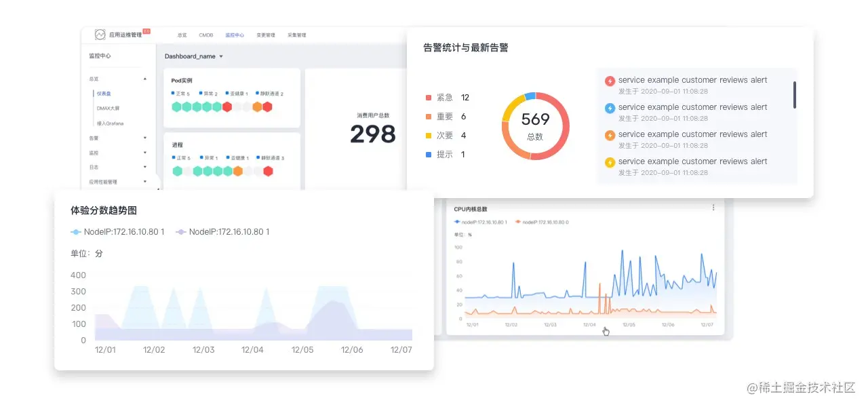
Task: Click the 进程 card title
Action: [177, 145]
